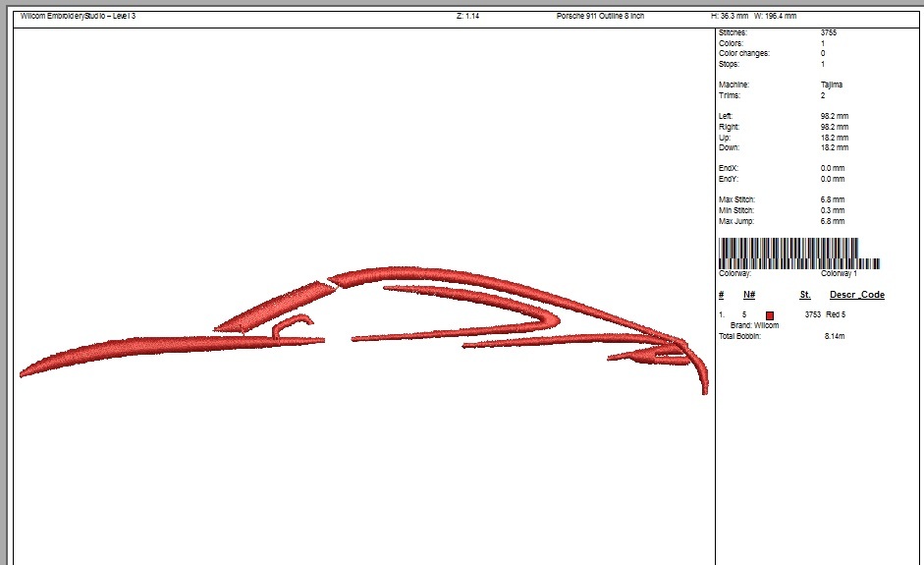The image size is (924, 565).
Task: Click the Porsche 911 embroidery design preview
Action: 363,330
